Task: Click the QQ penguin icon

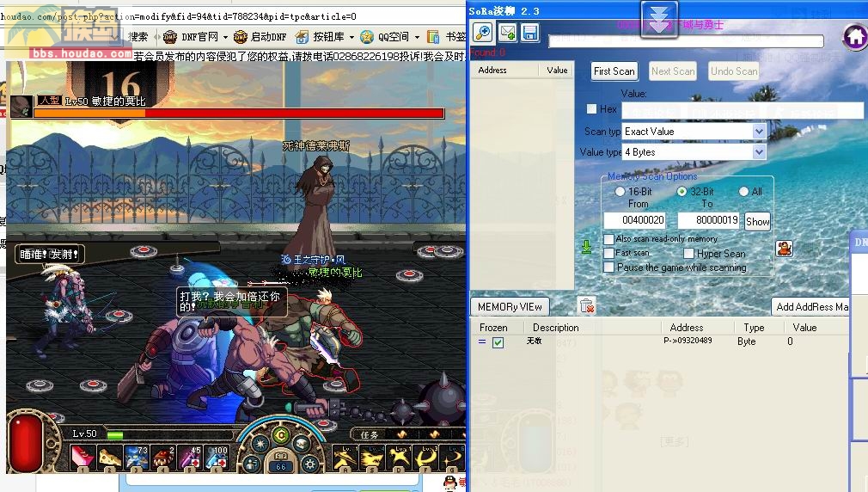Action: coord(450,483)
